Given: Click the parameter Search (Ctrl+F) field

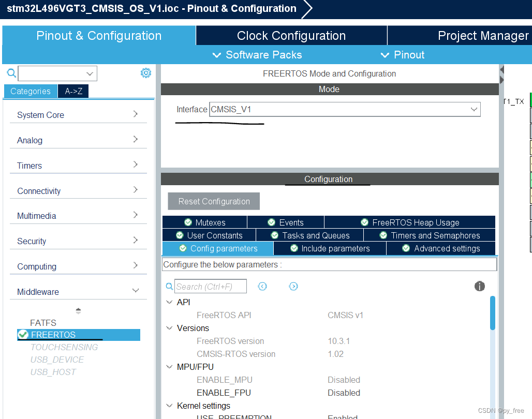Looking at the screenshot, I should [x=210, y=287].
